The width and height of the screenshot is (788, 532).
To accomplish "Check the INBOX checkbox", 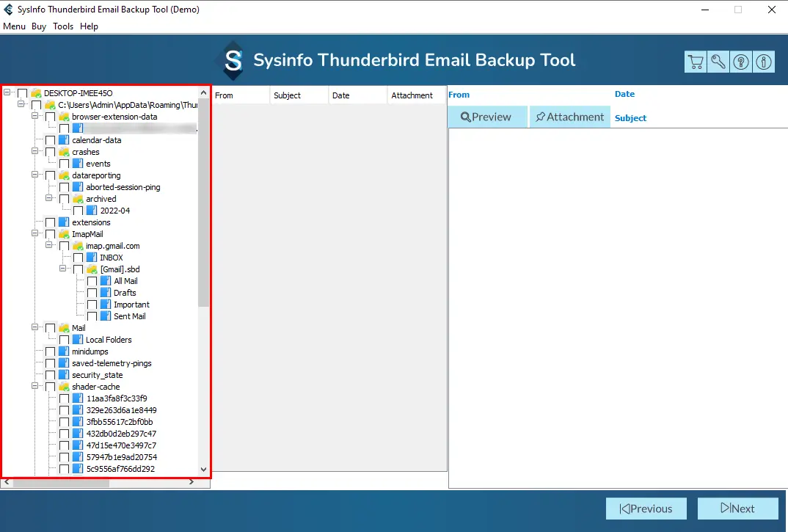I will pos(78,258).
